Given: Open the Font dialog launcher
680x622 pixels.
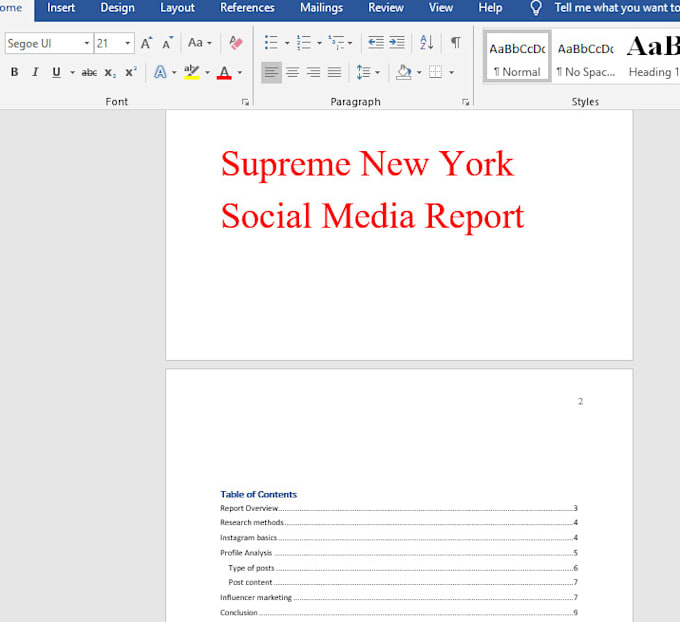Looking at the screenshot, I should tap(245, 102).
